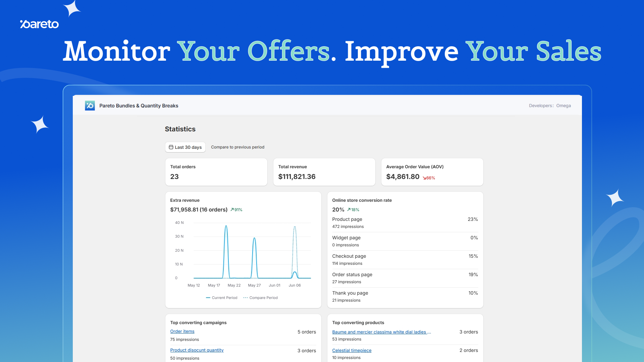Toggle the Current Period legend marker

click(x=208, y=298)
